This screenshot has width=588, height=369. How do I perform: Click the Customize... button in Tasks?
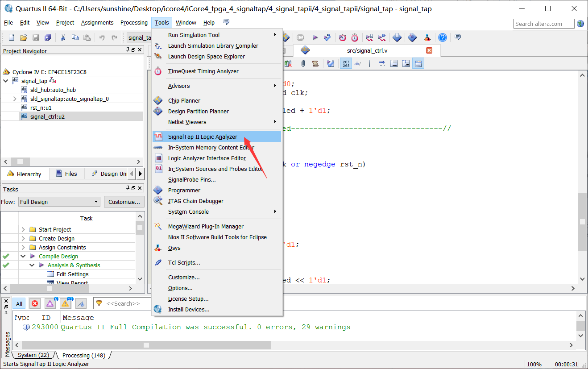(124, 202)
